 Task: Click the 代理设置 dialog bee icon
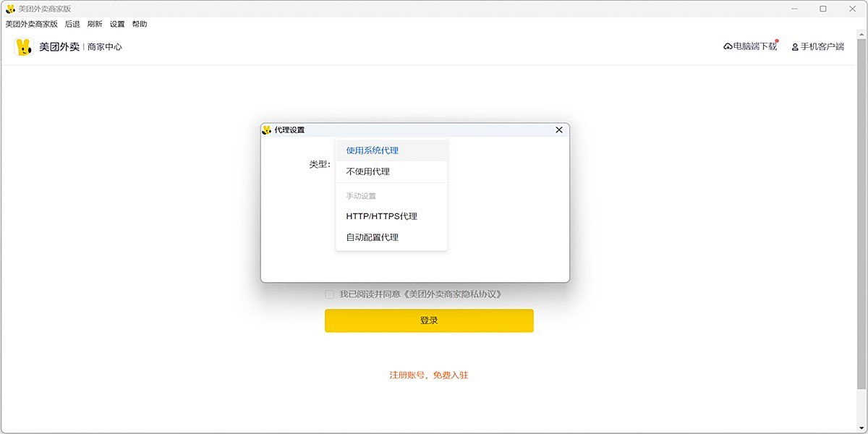pyautogui.click(x=267, y=130)
